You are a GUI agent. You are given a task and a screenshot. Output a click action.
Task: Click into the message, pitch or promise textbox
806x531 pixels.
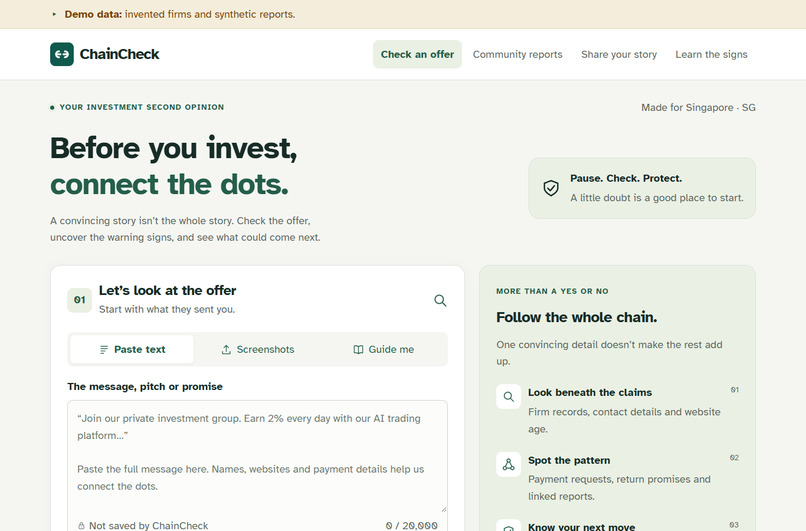click(258, 456)
